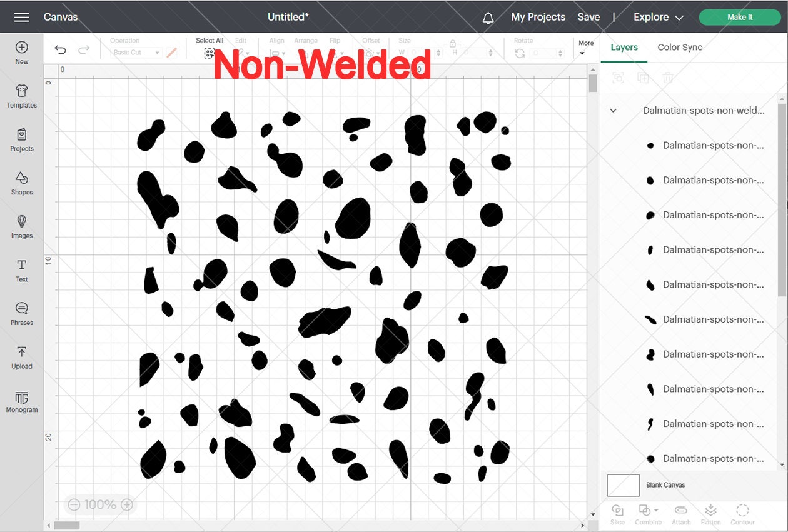Click the Flatten icon
This screenshot has height=532, width=788.
(x=711, y=514)
